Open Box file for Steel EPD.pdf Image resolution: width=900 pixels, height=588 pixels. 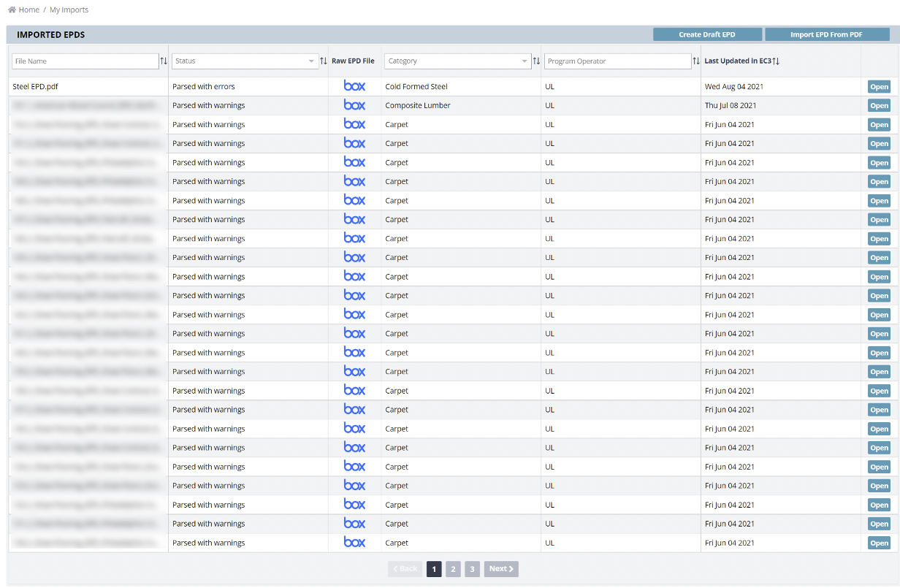pos(354,86)
